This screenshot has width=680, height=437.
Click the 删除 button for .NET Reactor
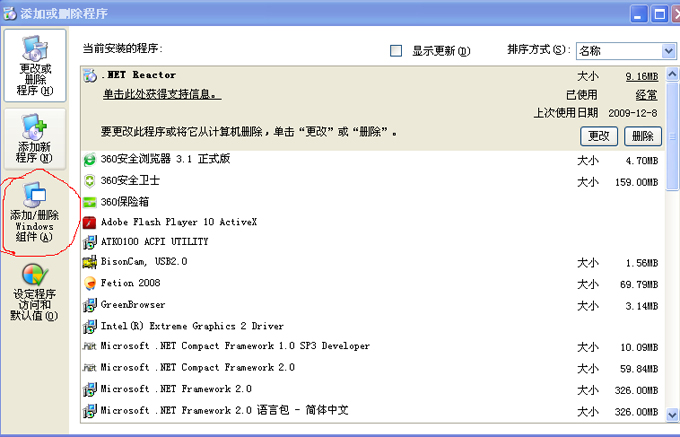tap(643, 136)
